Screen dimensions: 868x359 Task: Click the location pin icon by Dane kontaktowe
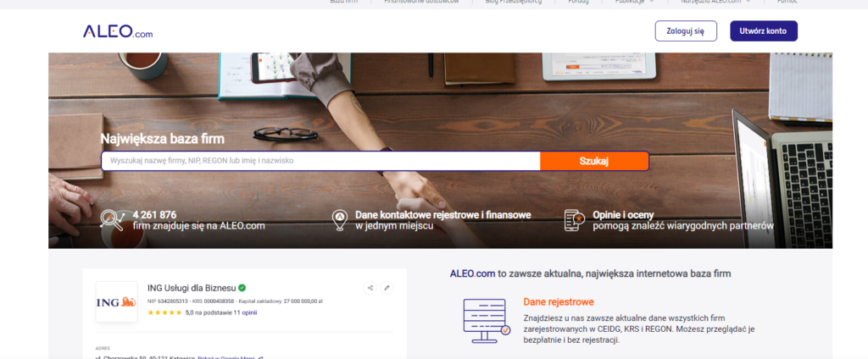point(340,220)
